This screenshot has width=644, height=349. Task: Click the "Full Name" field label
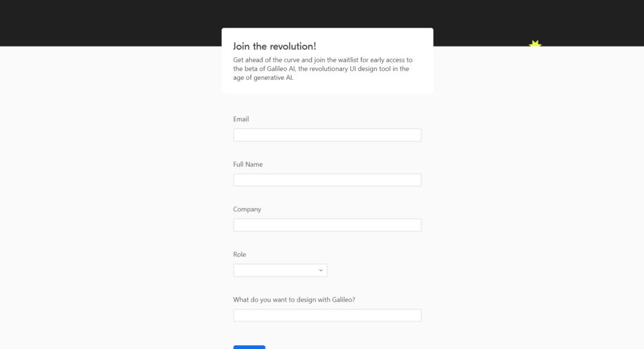pyautogui.click(x=248, y=165)
